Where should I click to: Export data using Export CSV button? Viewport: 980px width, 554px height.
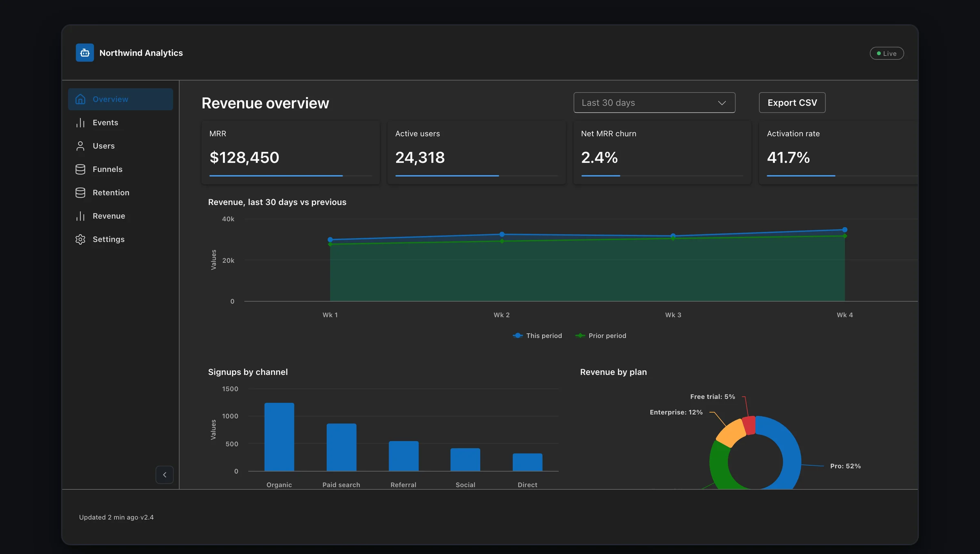(x=792, y=103)
